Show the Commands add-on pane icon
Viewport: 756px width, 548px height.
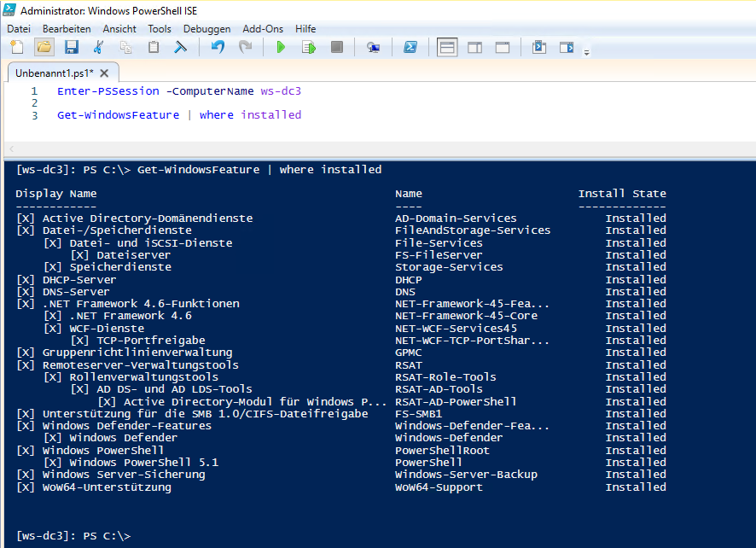click(567, 47)
